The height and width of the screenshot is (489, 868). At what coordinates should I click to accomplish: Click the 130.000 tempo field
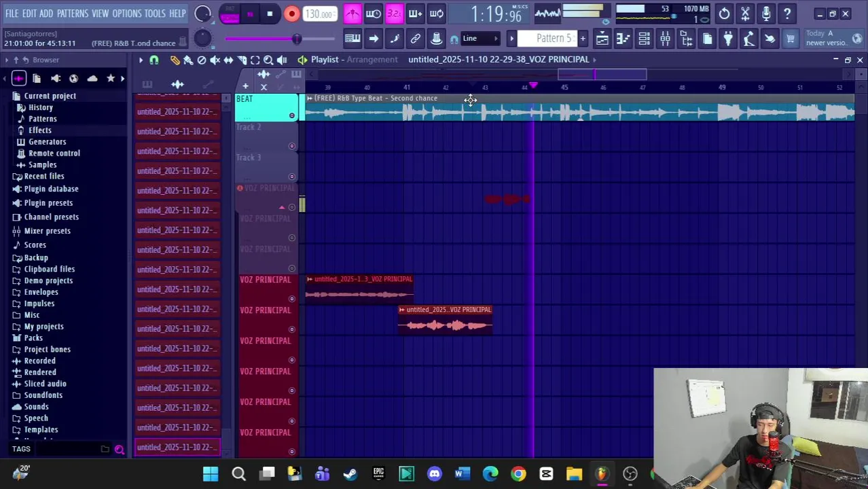tap(319, 14)
